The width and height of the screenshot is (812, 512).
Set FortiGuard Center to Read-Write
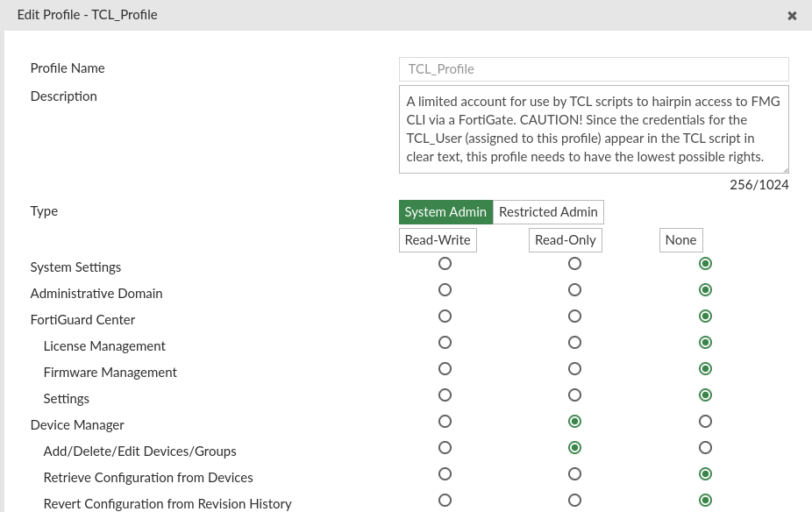pyautogui.click(x=445, y=316)
